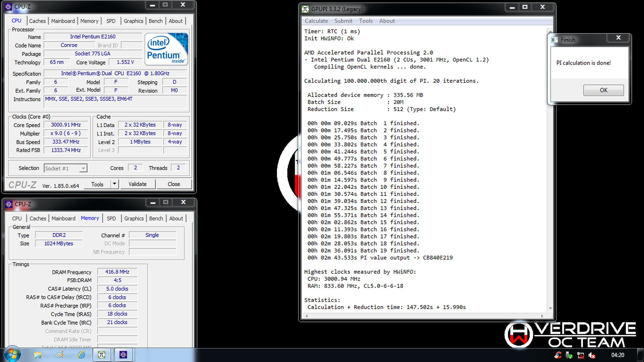
Task: Click the Bus Speed value 333.47 MHz
Action: (x=66, y=142)
